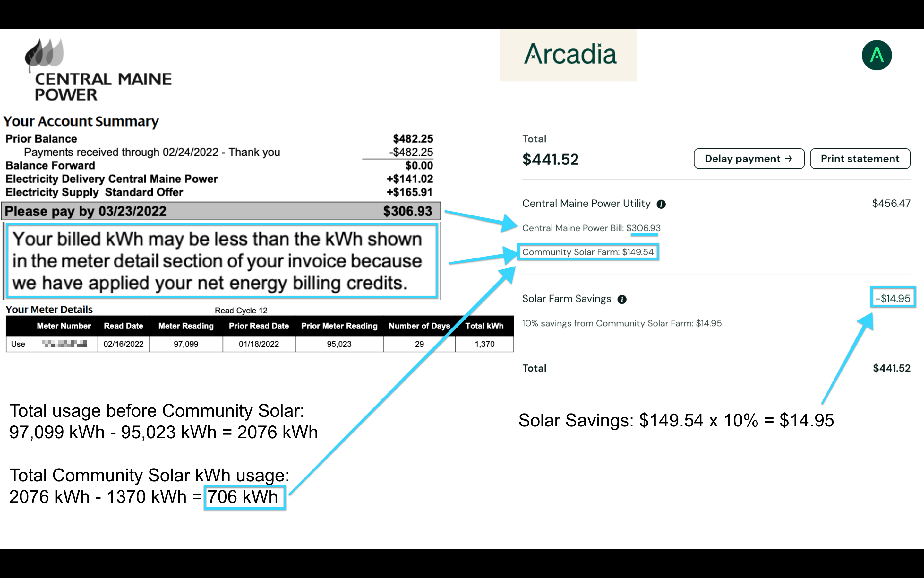Click Payments received through 02/24/2022 line
The width and height of the screenshot is (924, 578).
(152, 152)
